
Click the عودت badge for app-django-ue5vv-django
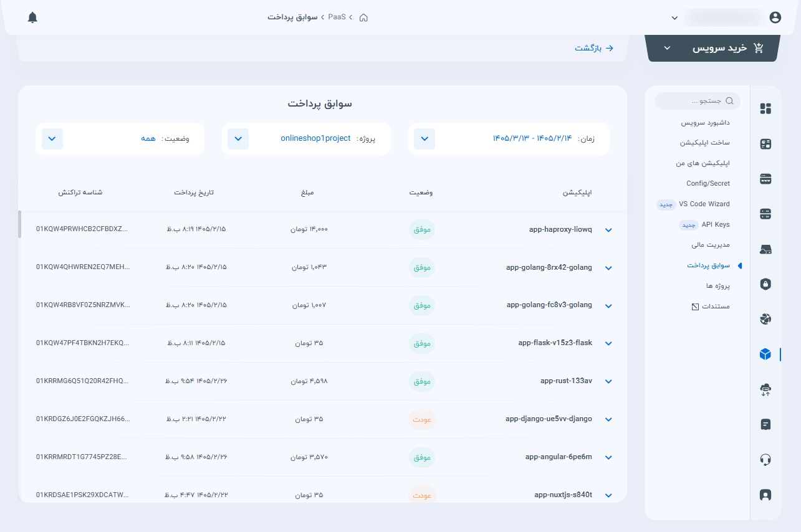pos(422,420)
